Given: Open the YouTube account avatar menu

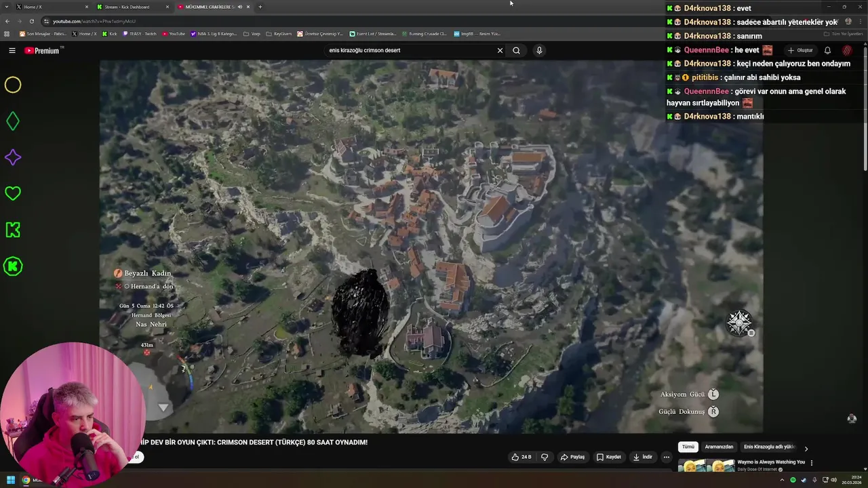Looking at the screenshot, I should tap(847, 50).
